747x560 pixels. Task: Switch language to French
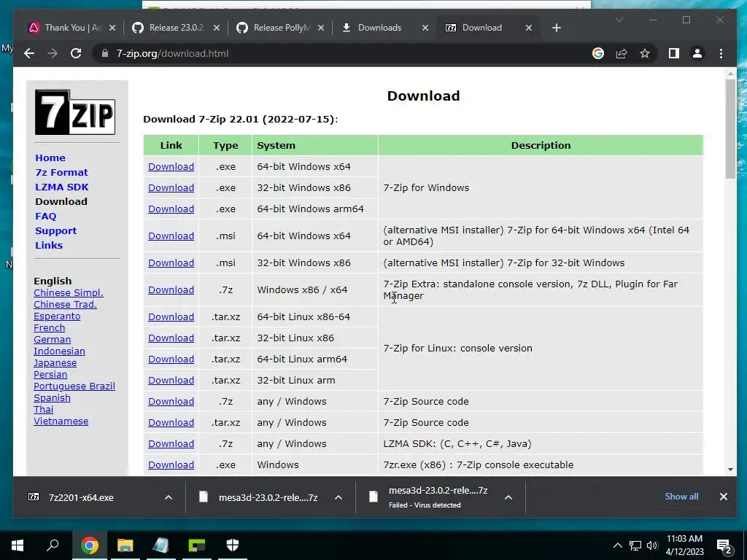(49, 327)
